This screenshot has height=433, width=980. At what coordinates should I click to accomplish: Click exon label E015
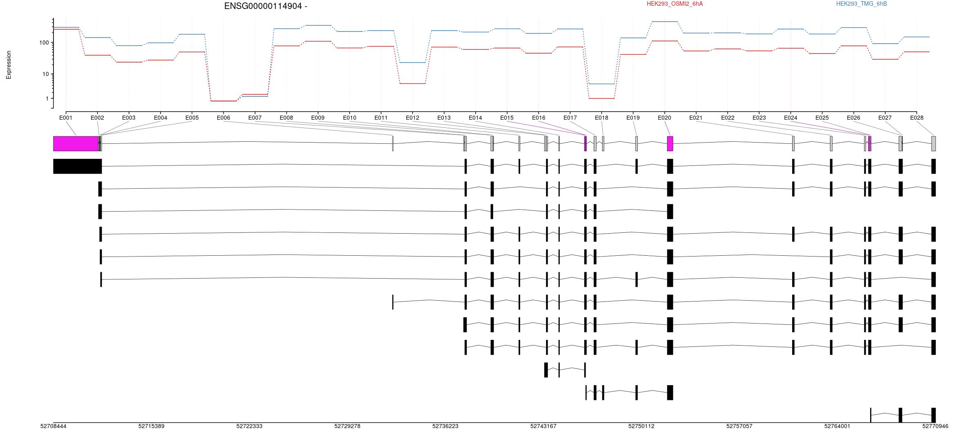click(507, 118)
